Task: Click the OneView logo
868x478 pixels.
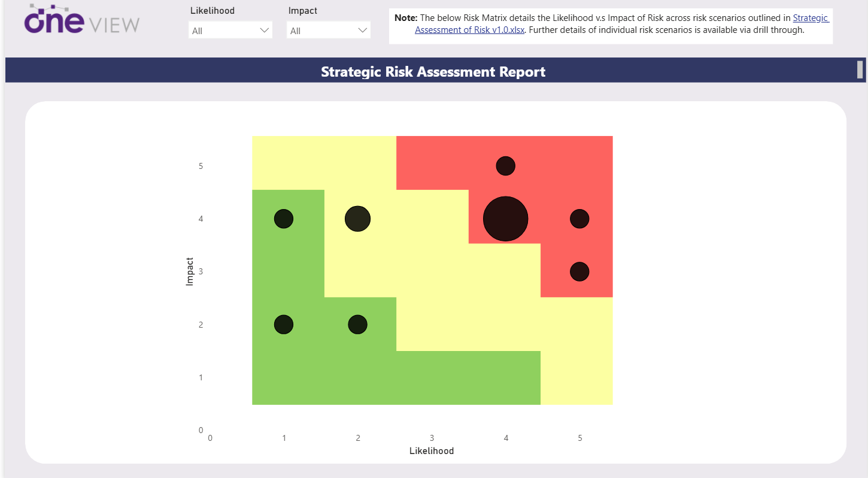Action: tap(81, 20)
